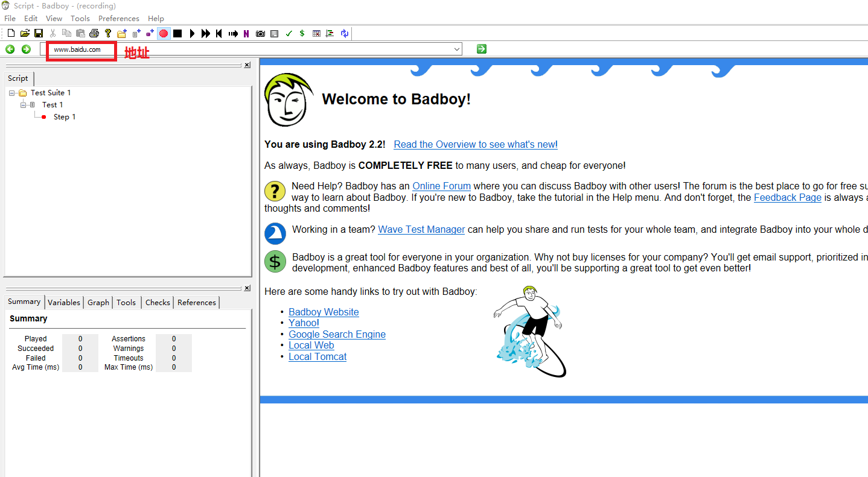This screenshot has height=477, width=868.
Task: Go back with the green left arrow
Action: click(10, 49)
